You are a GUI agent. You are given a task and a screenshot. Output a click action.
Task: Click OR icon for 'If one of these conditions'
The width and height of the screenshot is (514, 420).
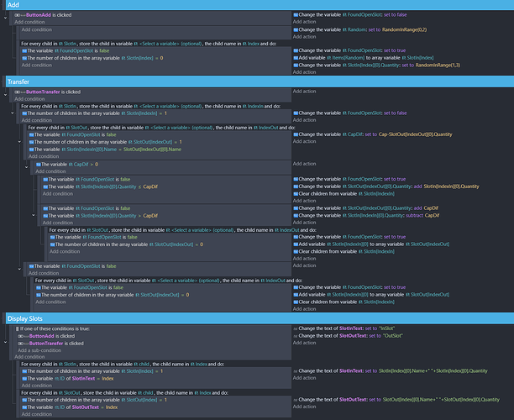(18, 328)
